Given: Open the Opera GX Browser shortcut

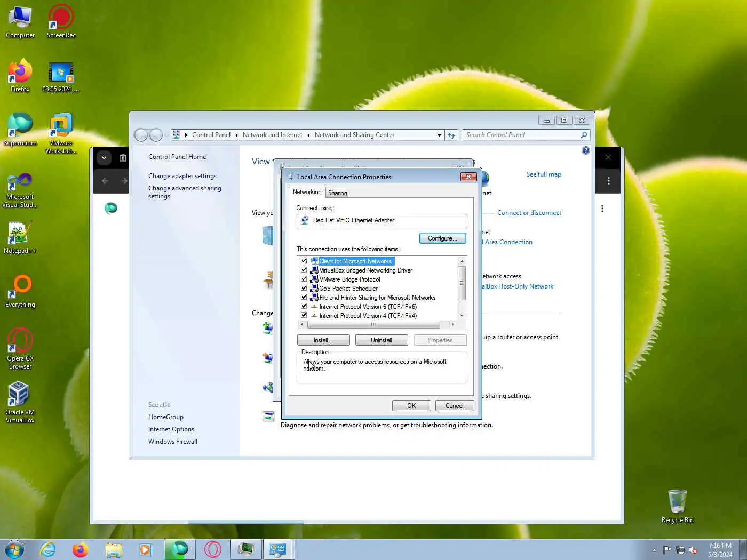Looking at the screenshot, I should 20,348.
